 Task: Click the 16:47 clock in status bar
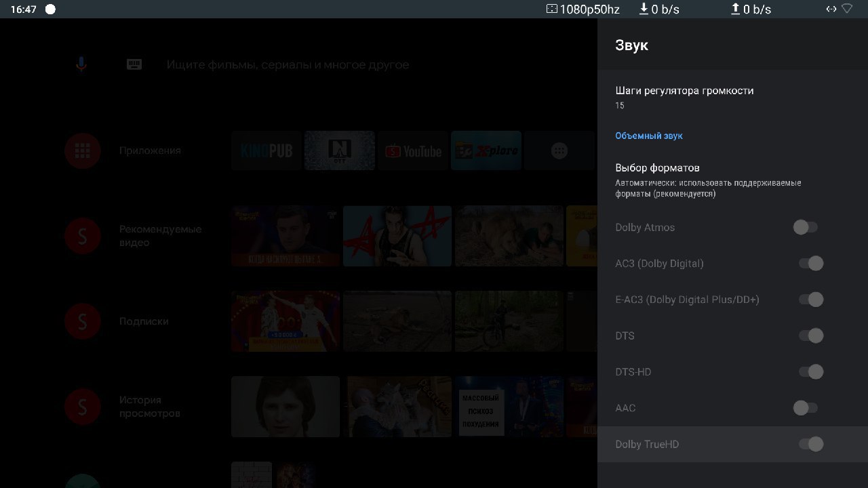pyautogui.click(x=24, y=9)
